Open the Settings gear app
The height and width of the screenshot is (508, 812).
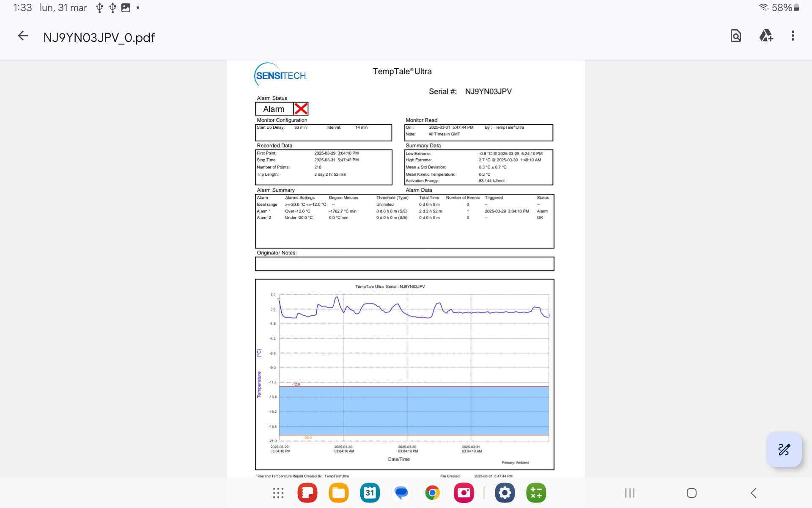(505, 493)
